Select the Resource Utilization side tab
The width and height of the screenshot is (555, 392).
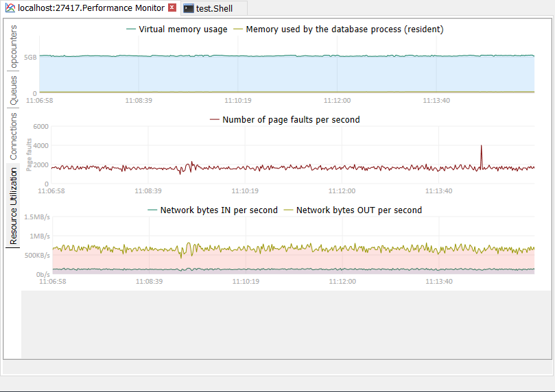coord(14,206)
